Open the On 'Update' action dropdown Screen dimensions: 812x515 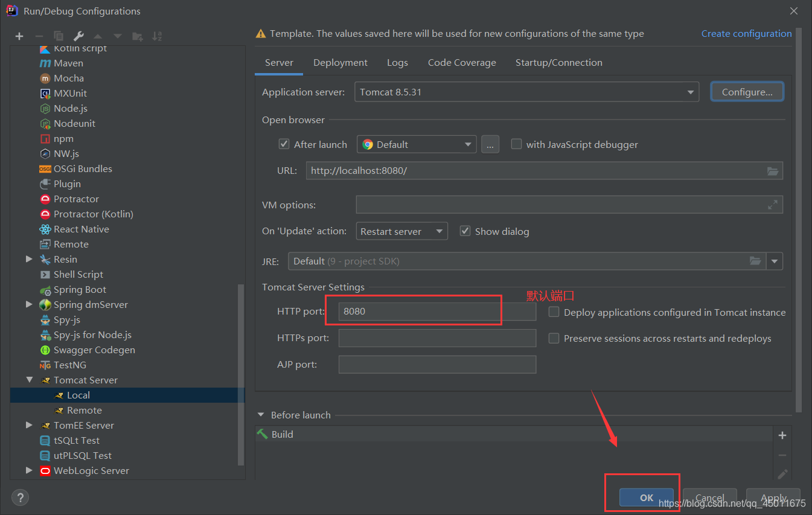pos(402,231)
